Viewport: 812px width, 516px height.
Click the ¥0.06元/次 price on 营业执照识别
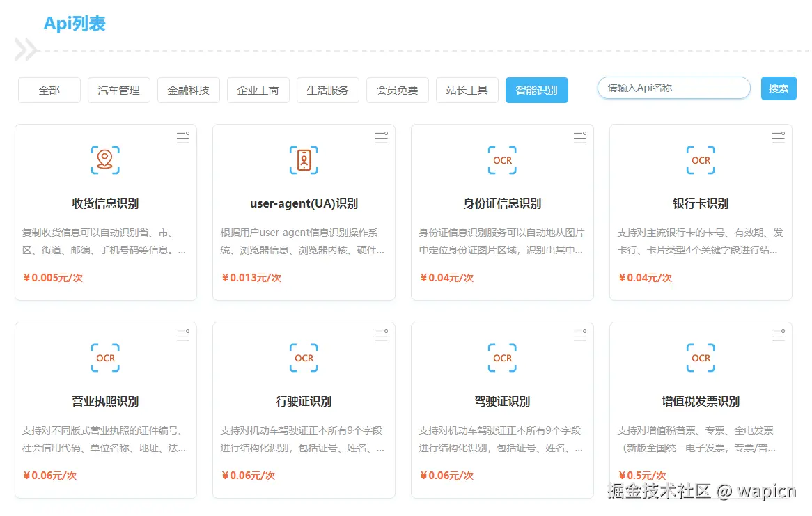click(x=49, y=476)
